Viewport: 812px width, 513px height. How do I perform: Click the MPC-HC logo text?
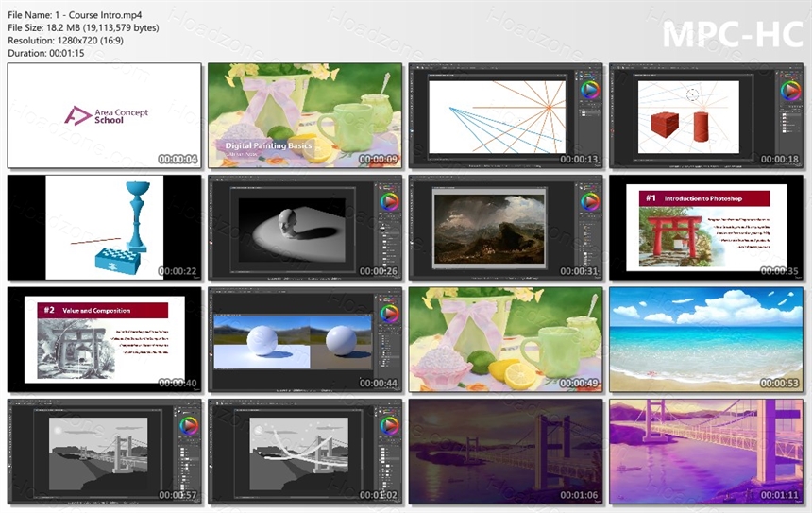(x=733, y=35)
